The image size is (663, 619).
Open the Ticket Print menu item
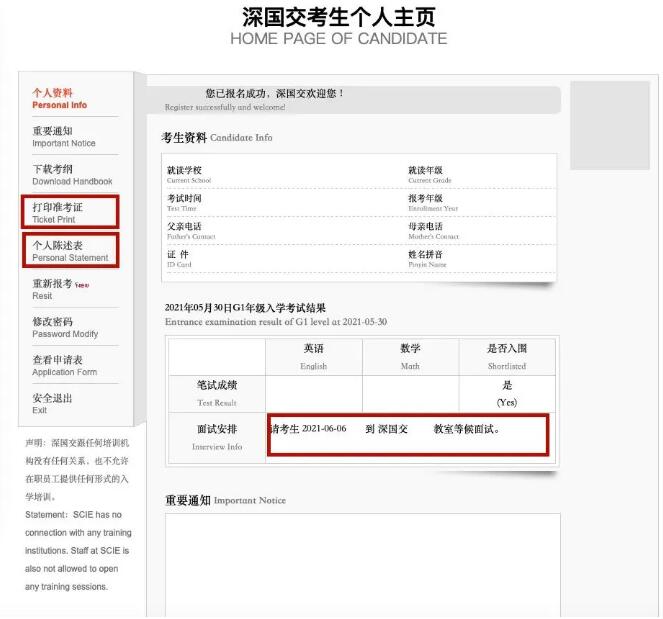click(x=58, y=213)
